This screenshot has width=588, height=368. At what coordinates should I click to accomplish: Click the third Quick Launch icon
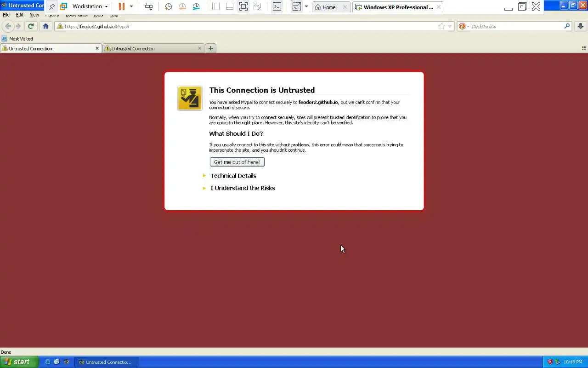click(67, 362)
